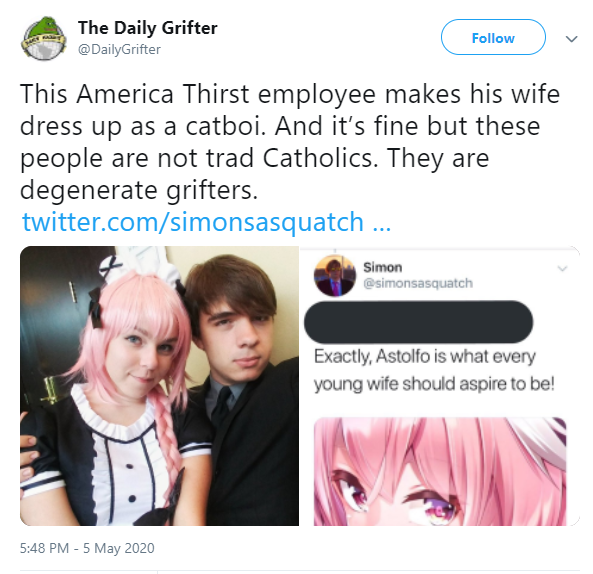Screen dimensions: 593x574
Task: Open the twitter.com/simonsasquatch link
Action: (x=193, y=222)
